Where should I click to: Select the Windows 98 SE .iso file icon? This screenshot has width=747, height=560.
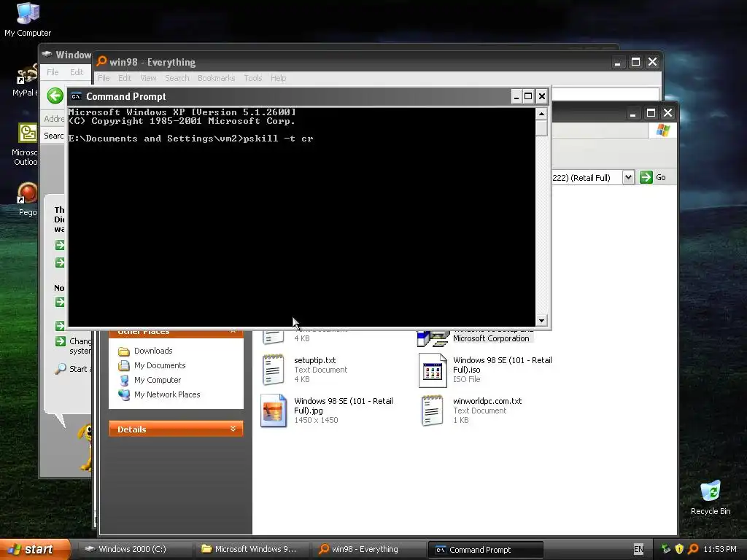click(x=433, y=370)
